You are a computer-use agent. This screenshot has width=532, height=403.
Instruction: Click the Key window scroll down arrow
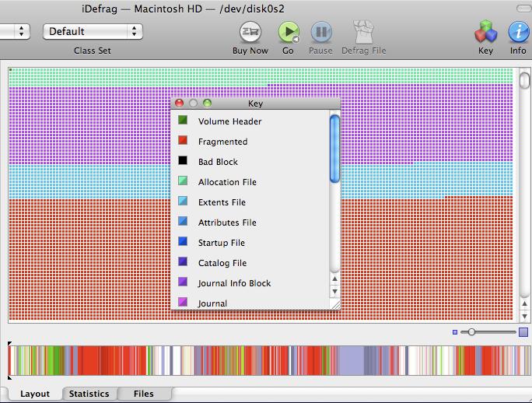click(x=335, y=292)
